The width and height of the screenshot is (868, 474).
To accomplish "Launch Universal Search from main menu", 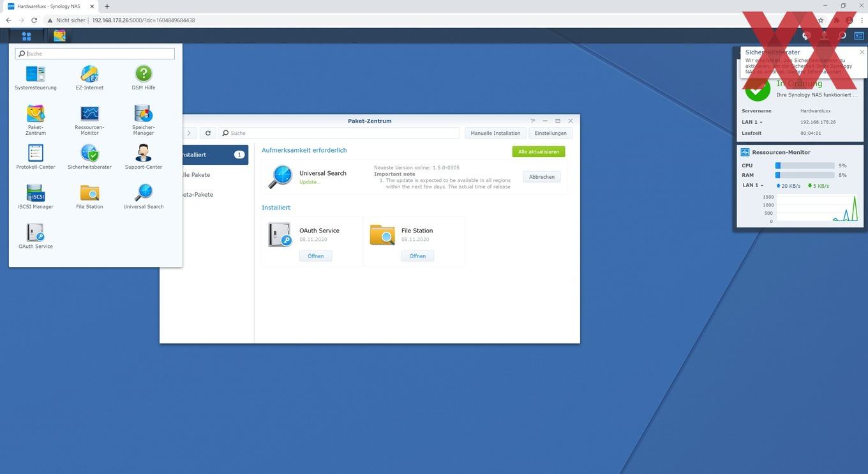I will (x=144, y=196).
